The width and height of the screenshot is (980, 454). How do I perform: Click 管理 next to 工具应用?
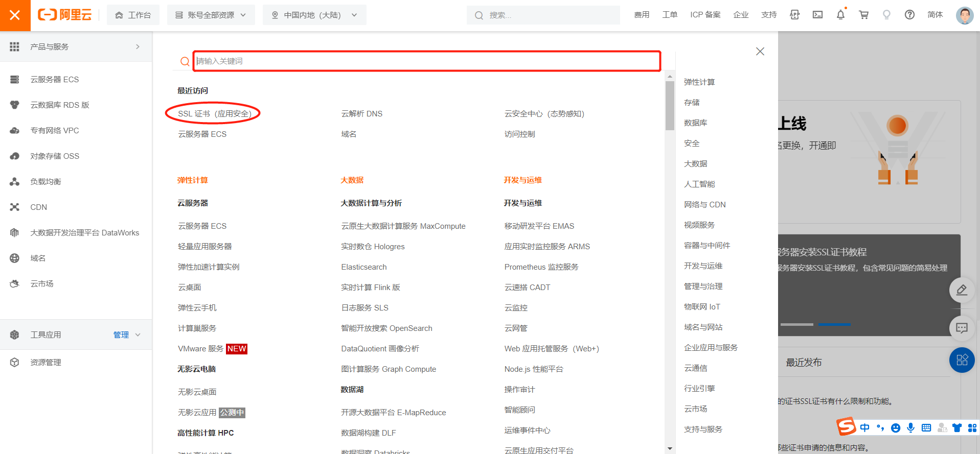pos(121,334)
